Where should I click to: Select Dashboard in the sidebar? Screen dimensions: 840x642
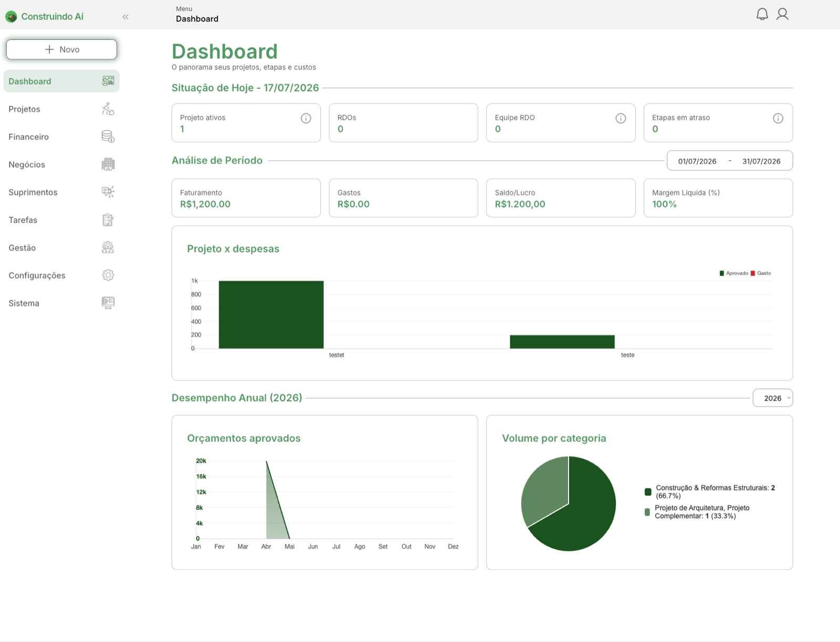tap(61, 81)
